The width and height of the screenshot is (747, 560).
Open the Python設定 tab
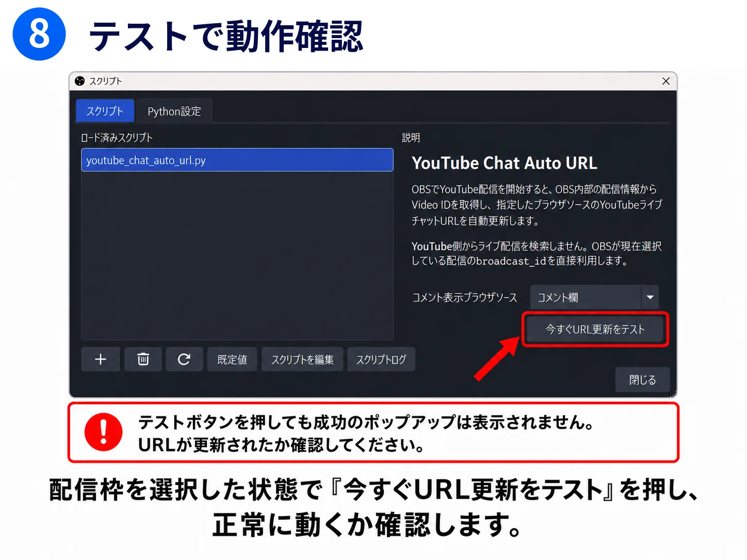(x=174, y=111)
